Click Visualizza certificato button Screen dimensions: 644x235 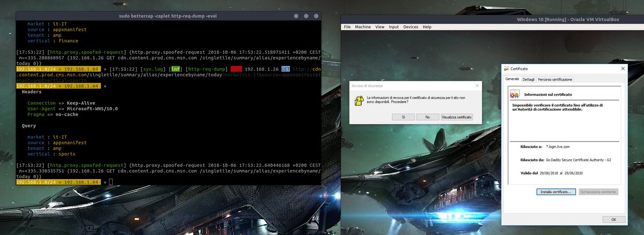(457, 117)
